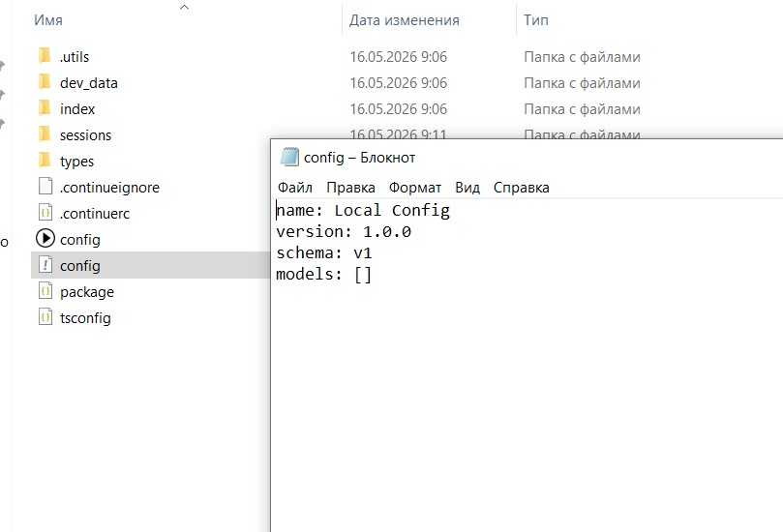Toggle the sort direction arrow above Имя
This screenshot has height=532, width=783.
[x=184, y=7]
